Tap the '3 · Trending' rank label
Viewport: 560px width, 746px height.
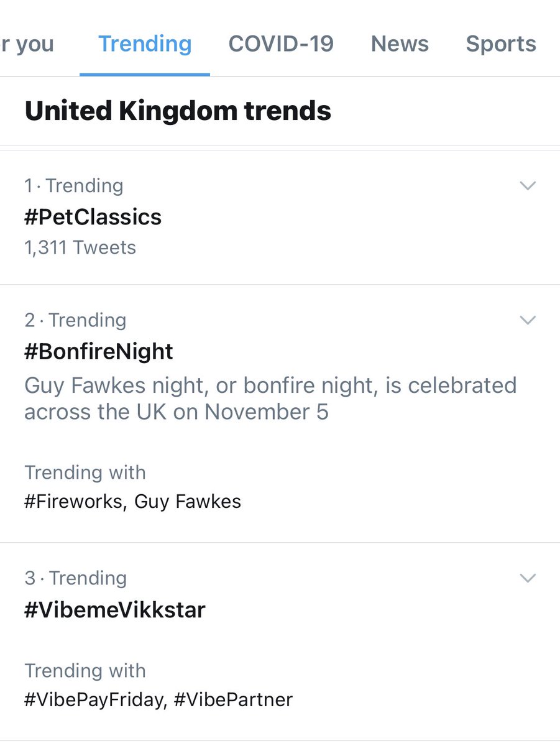click(x=75, y=578)
